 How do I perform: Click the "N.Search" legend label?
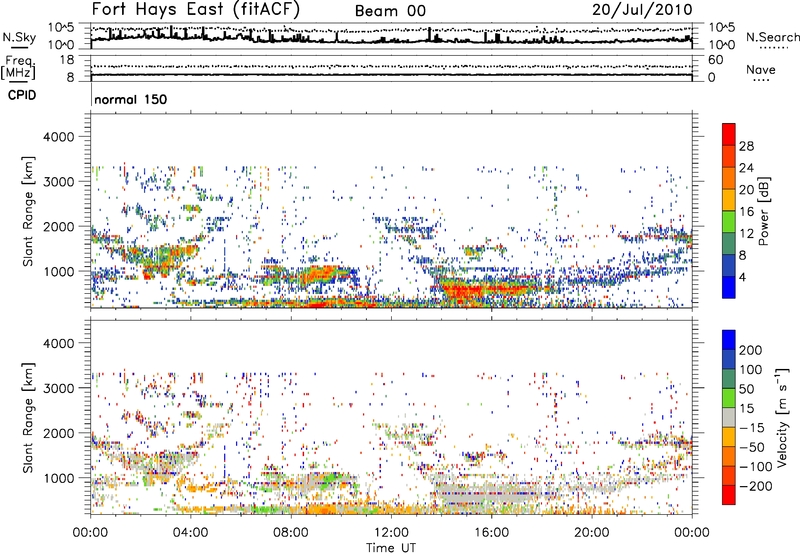772,37
